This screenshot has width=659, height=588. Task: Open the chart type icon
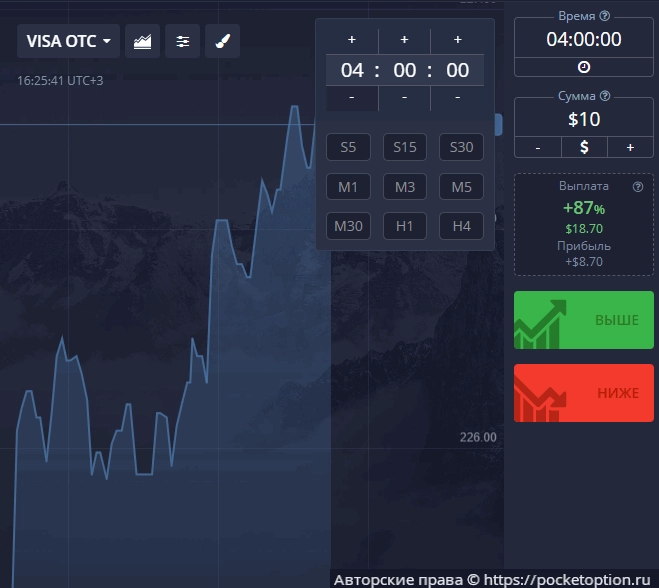click(x=143, y=42)
